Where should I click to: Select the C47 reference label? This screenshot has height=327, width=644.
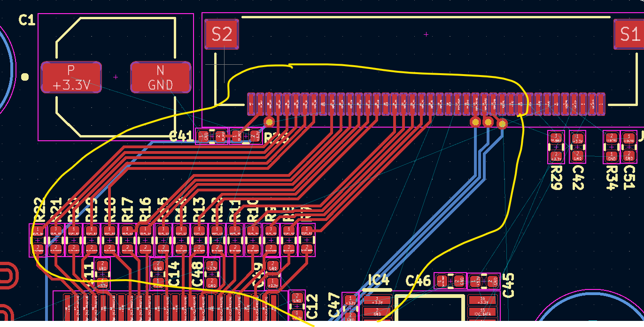point(334,305)
